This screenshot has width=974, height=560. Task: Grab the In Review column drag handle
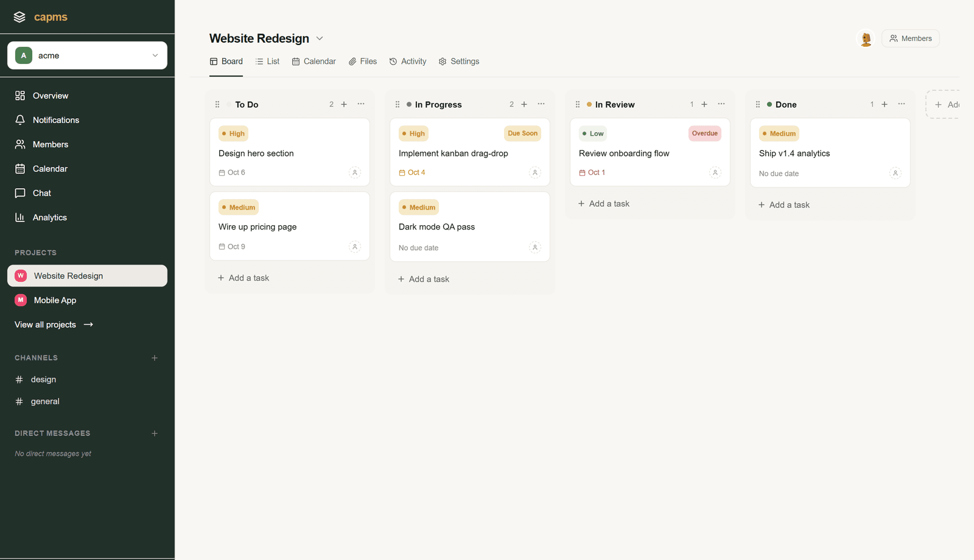click(578, 105)
